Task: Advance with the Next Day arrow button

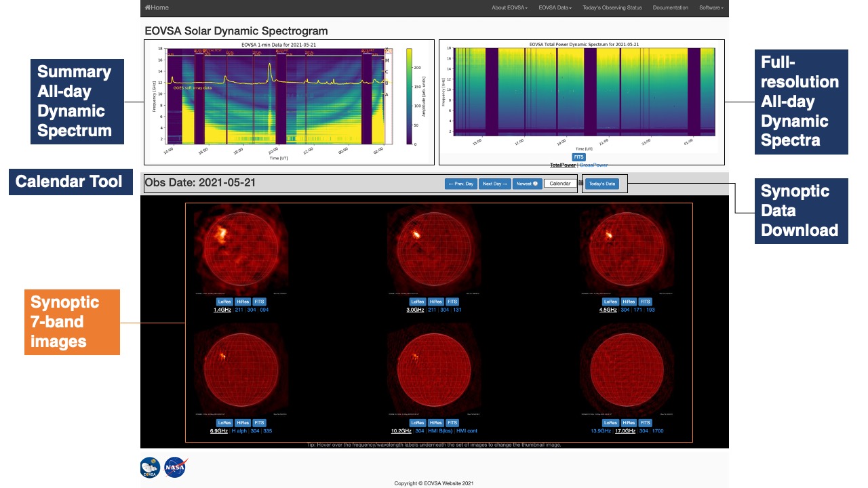Action: [x=495, y=184]
